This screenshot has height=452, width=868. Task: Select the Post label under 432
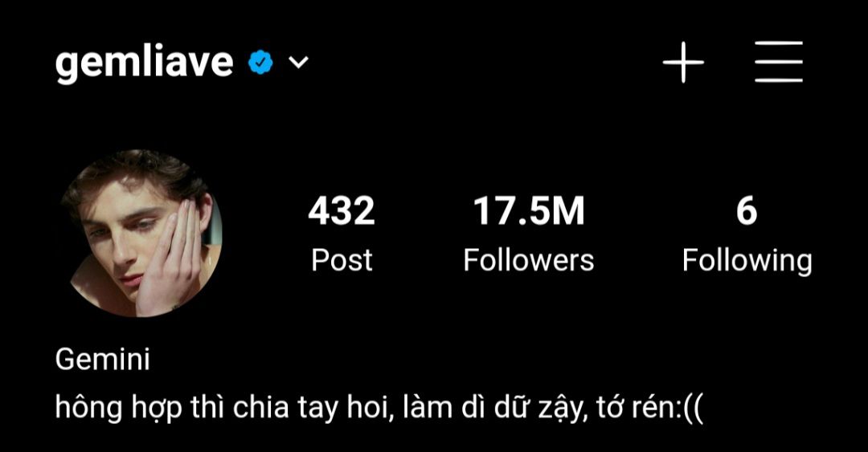tap(342, 260)
